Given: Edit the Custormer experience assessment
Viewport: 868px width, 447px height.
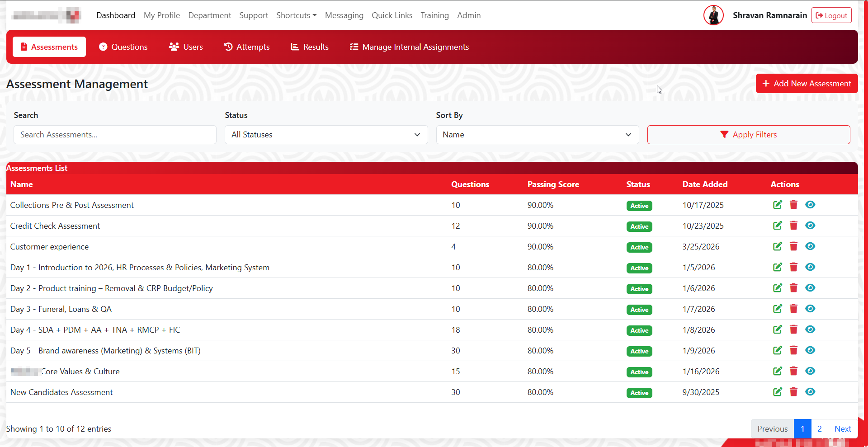Looking at the screenshot, I should (777, 246).
